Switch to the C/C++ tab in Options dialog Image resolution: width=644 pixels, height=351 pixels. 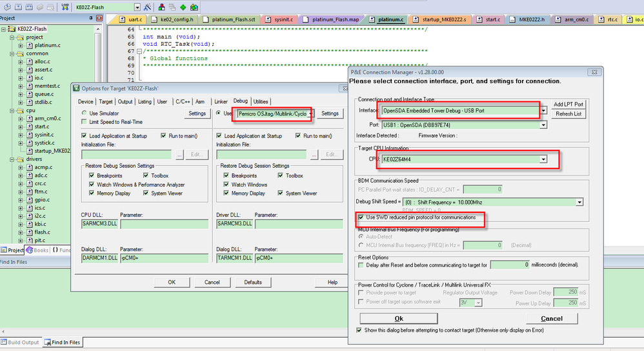(x=183, y=101)
